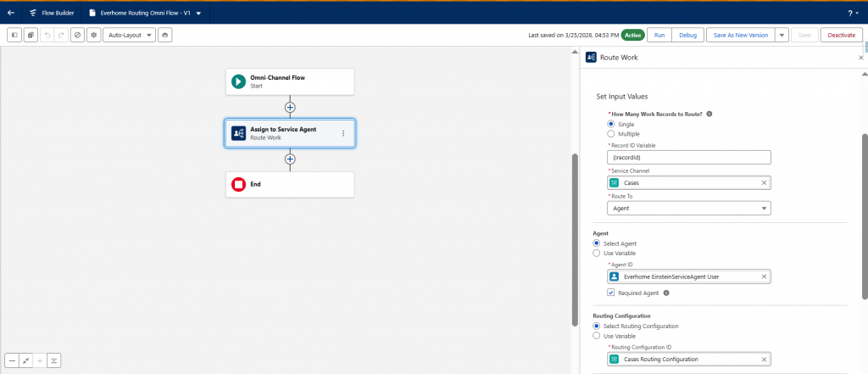Uncheck the Required Agent checkbox

click(x=611, y=293)
